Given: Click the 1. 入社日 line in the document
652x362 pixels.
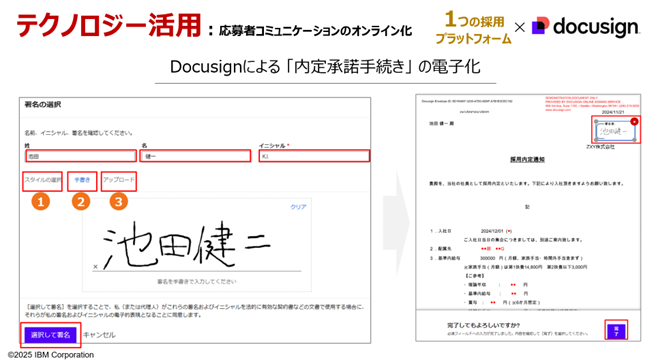Looking at the screenshot, I should [471, 231].
